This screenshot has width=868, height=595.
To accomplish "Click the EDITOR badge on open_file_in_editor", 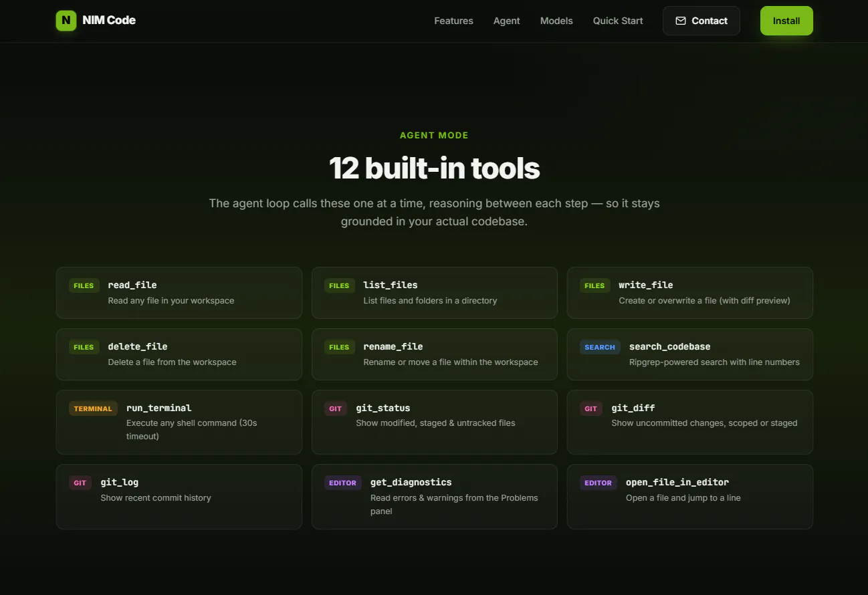I will tap(599, 483).
